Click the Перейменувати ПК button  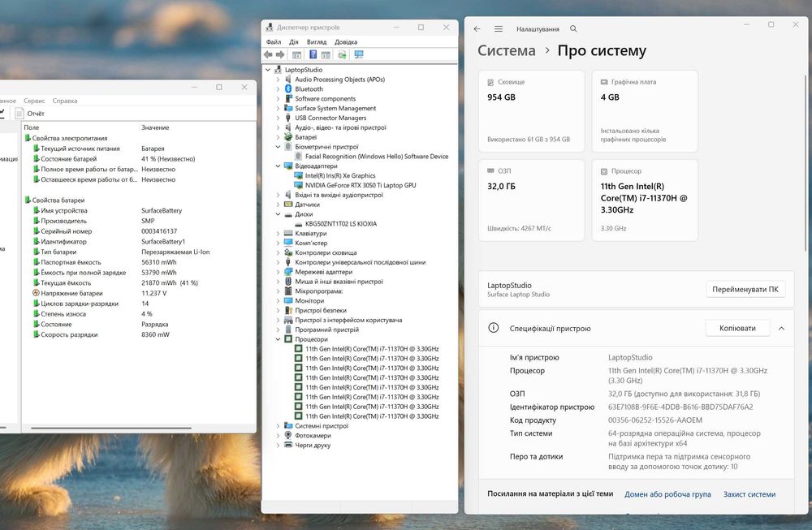click(745, 289)
